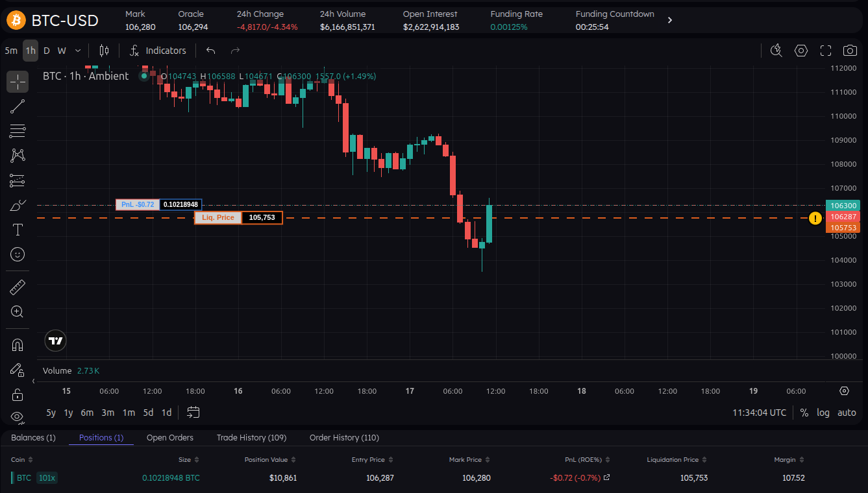Open the timeframe dropdown chevron
This screenshot has height=493, width=868.
(x=77, y=50)
